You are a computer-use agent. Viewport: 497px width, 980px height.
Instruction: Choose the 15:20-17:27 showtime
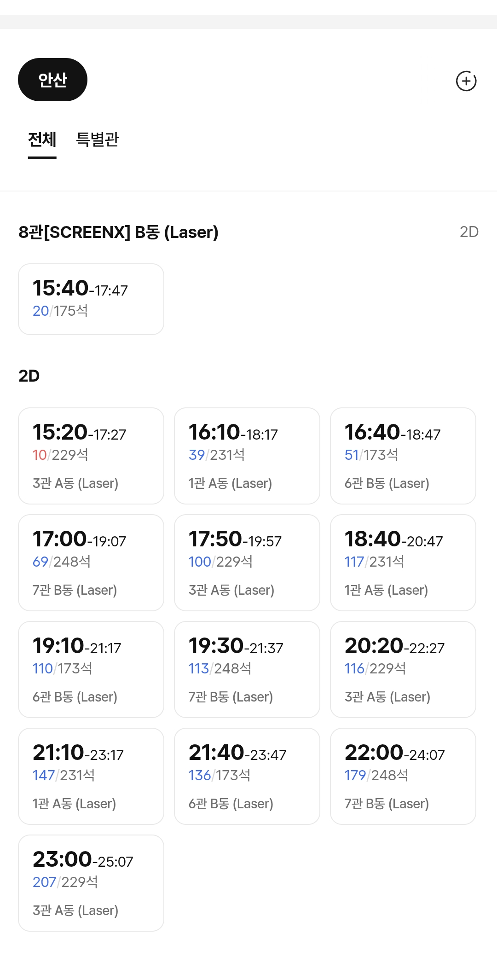[x=91, y=456]
